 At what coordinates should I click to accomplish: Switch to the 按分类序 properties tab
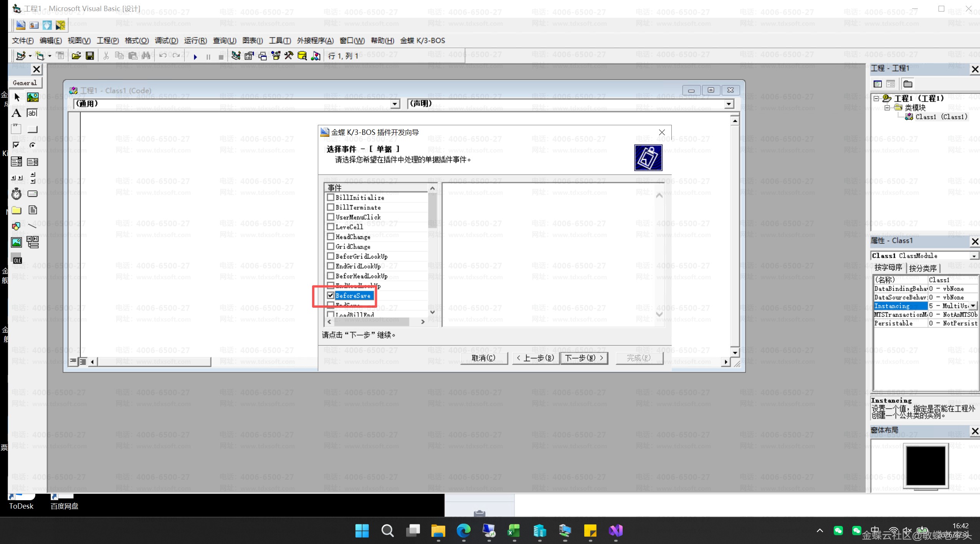click(x=923, y=269)
